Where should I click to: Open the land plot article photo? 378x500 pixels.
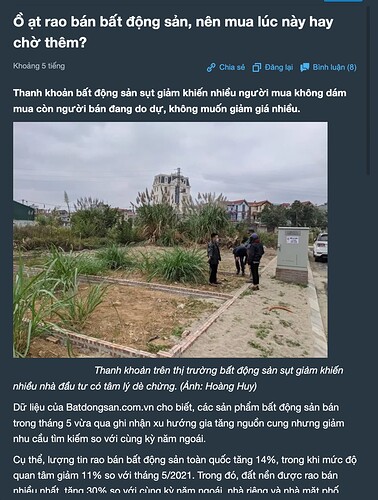(170, 240)
